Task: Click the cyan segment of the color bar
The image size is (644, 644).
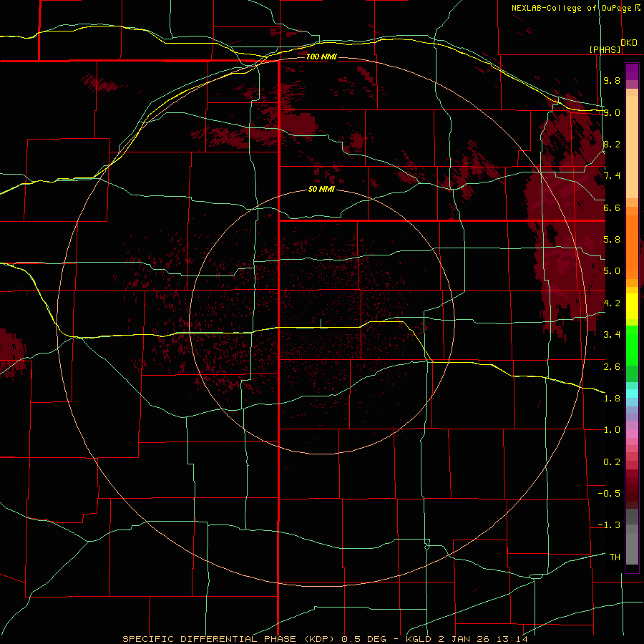Action: pyautogui.click(x=632, y=393)
